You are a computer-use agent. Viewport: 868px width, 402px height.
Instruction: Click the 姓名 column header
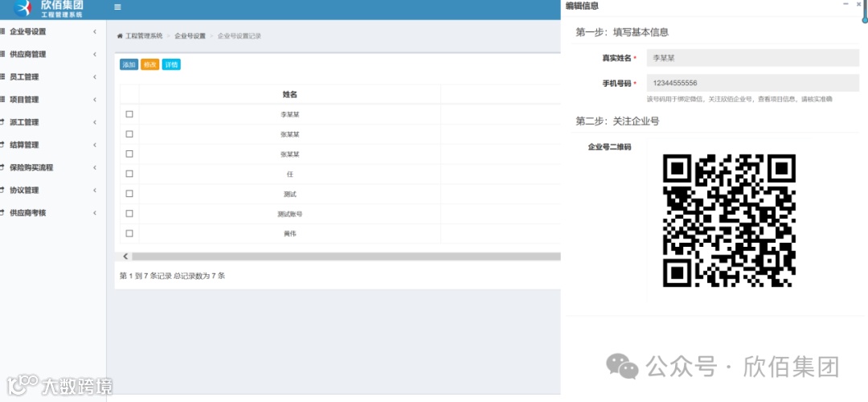coord(289,95)
